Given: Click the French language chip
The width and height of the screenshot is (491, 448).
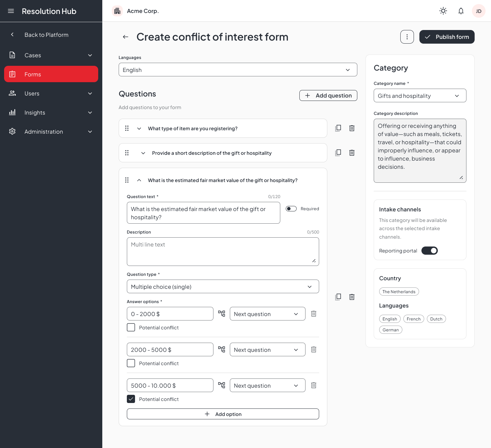Looking at the screenshot, I should pyautogui.click(x=414, y=319).
